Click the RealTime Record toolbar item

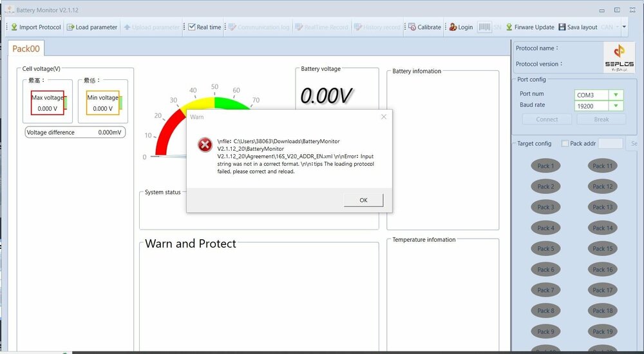(321, 27)
